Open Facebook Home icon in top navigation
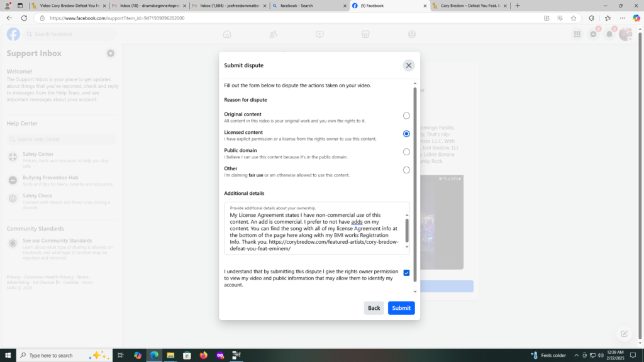Screen dimensions: 644x362 (227, 35)
